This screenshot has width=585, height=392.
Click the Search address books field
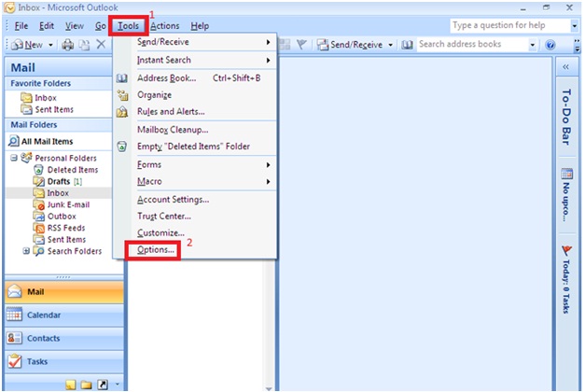point(471,45)
